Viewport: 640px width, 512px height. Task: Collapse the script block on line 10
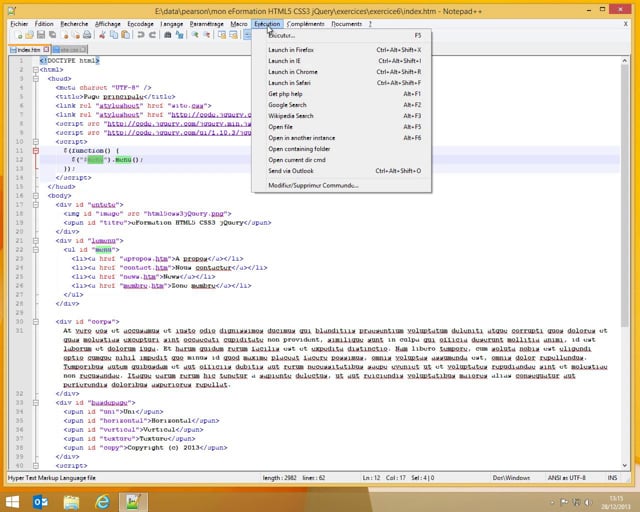(x=36, y=142)
